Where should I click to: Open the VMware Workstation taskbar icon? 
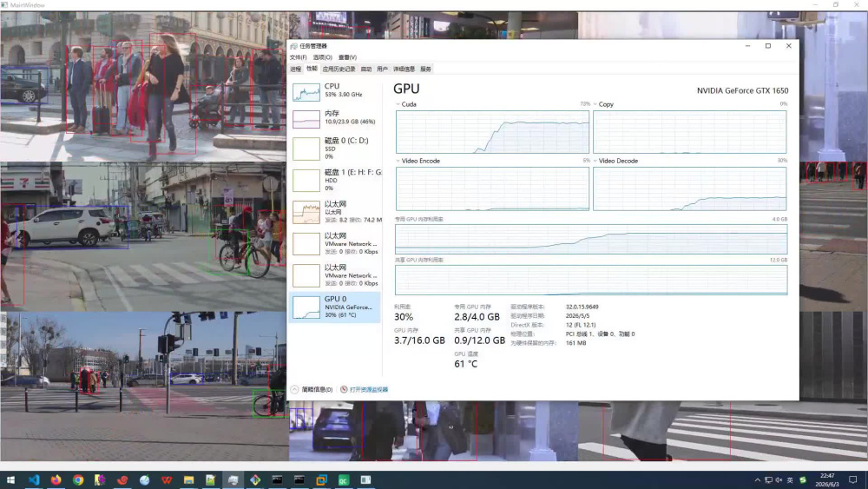tap(322, 479)
